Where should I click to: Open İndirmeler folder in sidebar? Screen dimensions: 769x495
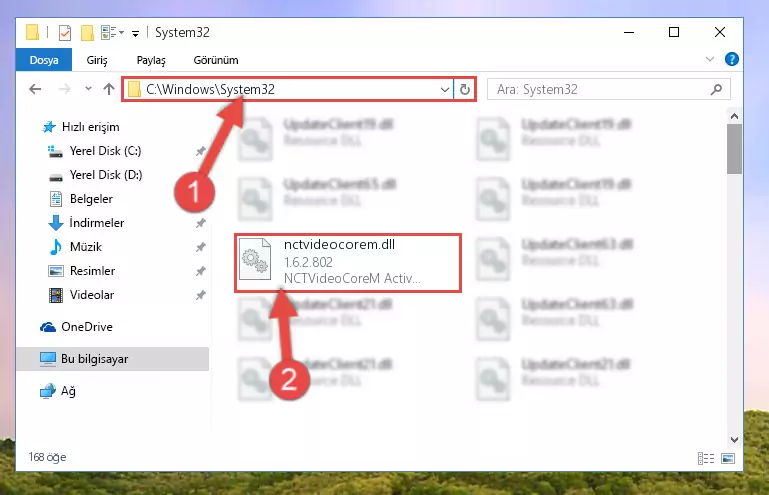tap(86, 223)
